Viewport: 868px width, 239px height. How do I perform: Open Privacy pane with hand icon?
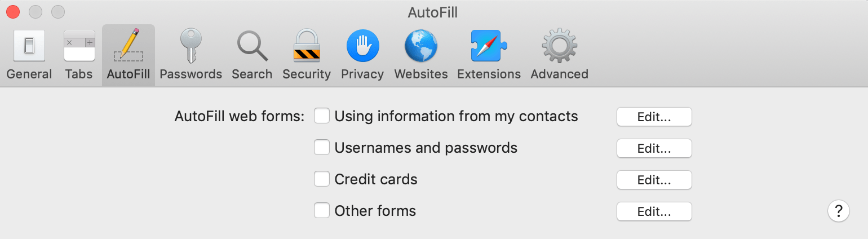point(362,55)
